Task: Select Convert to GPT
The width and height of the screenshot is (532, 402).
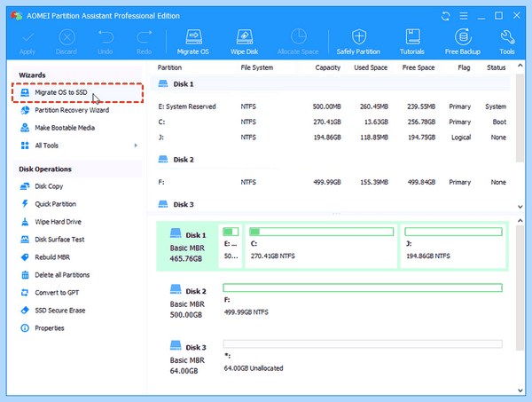Action: [x=57, y=292]
